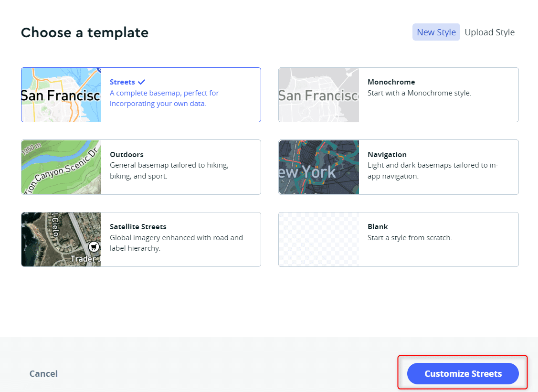Cancel the template selection
Image resolution: width=538 pixels, height=392 pixels.
tap(43, 373)
